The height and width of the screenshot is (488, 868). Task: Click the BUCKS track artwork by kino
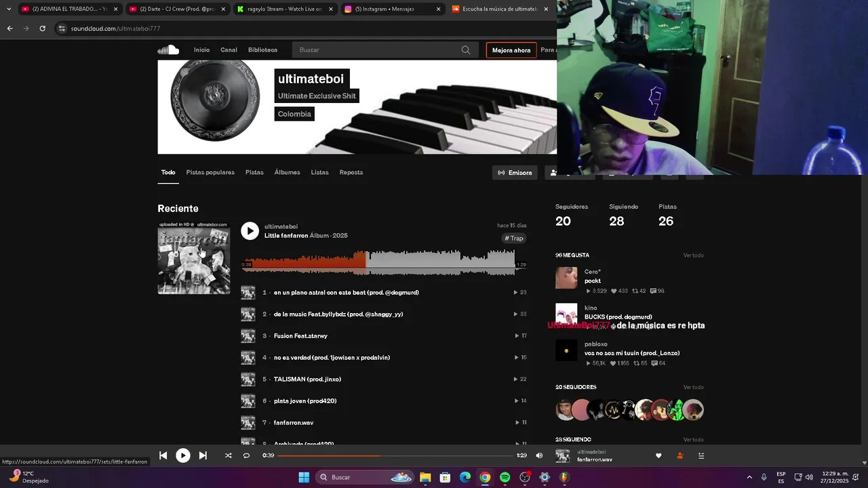(x=566, y=314)
